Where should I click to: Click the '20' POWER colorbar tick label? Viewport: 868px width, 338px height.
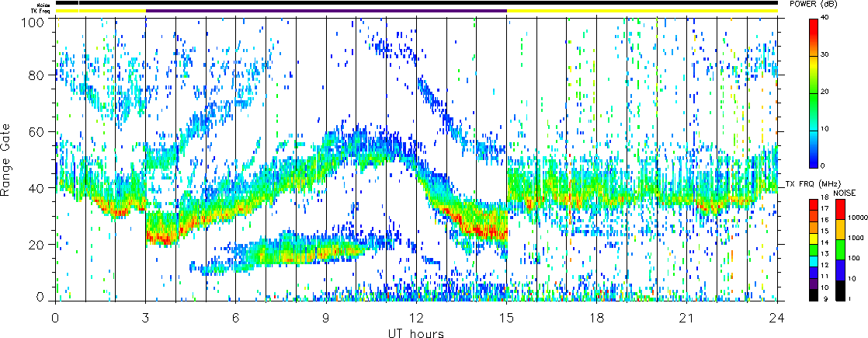point(826,92)
